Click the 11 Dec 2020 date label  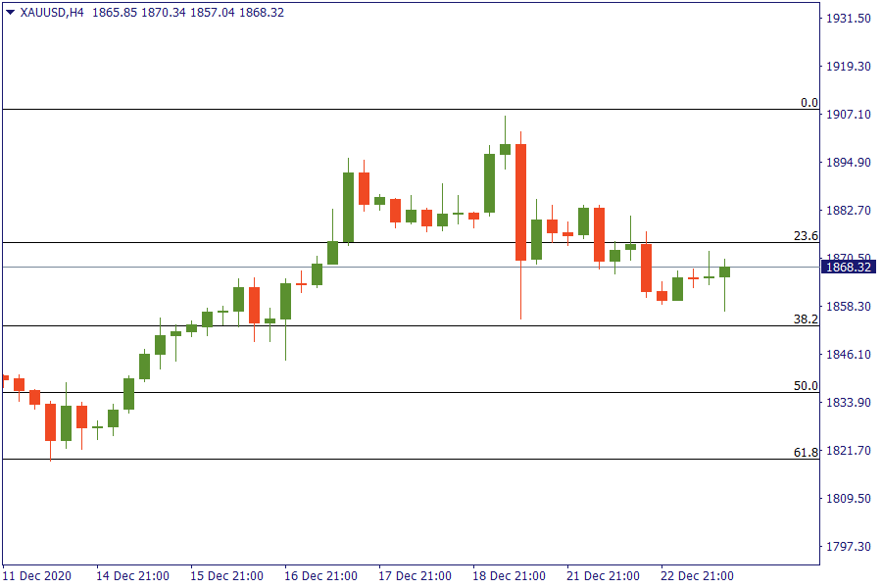point(37,575)
